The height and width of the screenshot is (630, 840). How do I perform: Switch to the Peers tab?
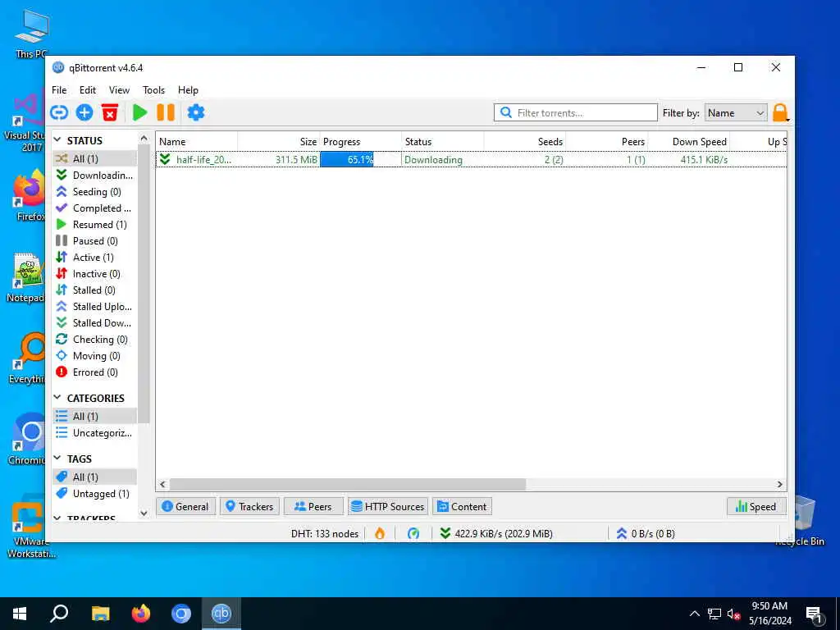313,506
